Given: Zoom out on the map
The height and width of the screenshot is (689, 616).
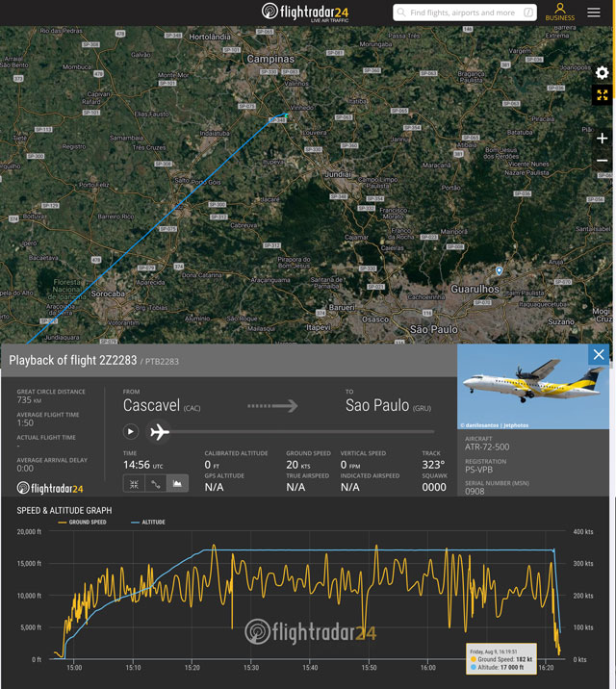Looking at the screenshot, I should 602,161.
